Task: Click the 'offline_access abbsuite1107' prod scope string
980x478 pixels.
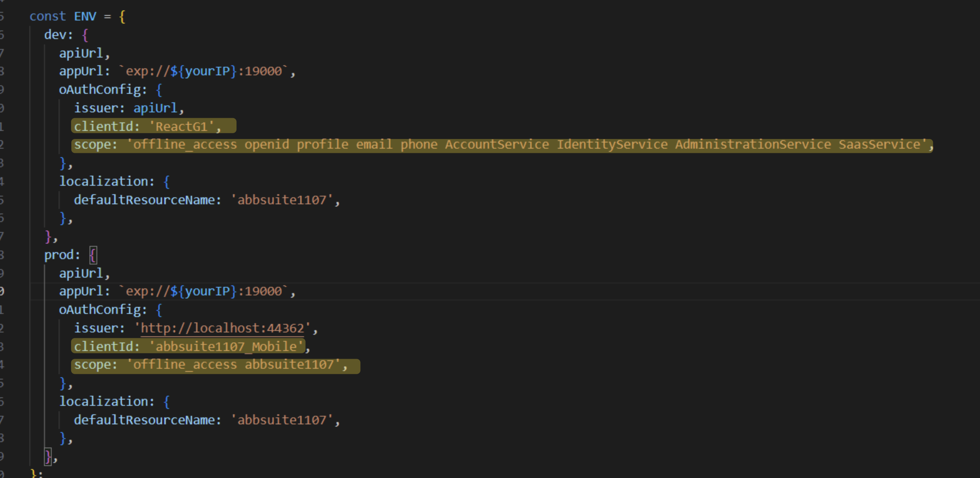Action: point(233,365)
